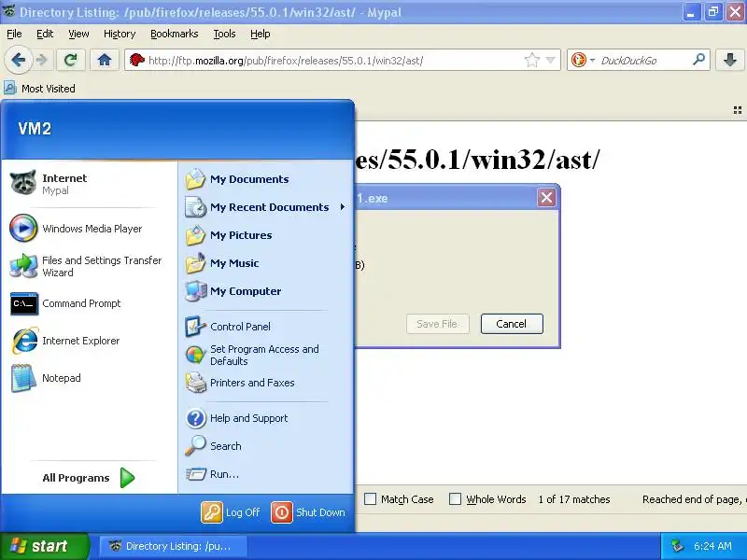The image size is (747, 560).
Task: Launch Mypal Internet from Start menu
Action: pos(90,183)
